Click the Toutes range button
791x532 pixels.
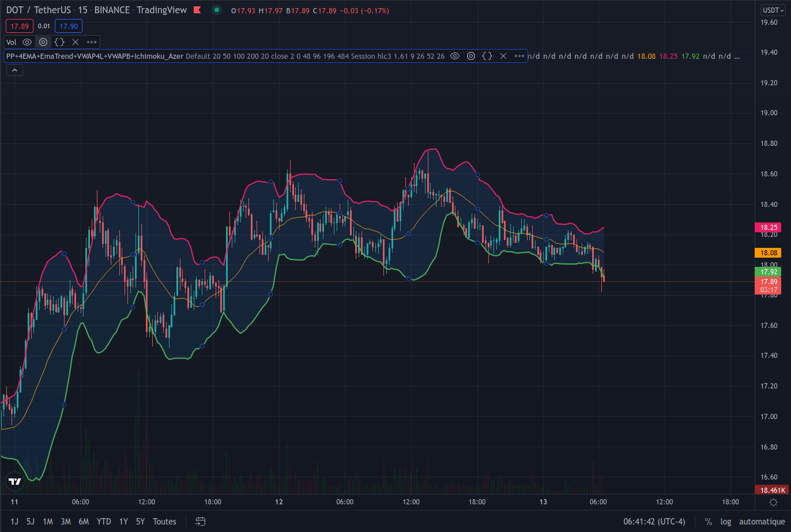click(164, 521)
